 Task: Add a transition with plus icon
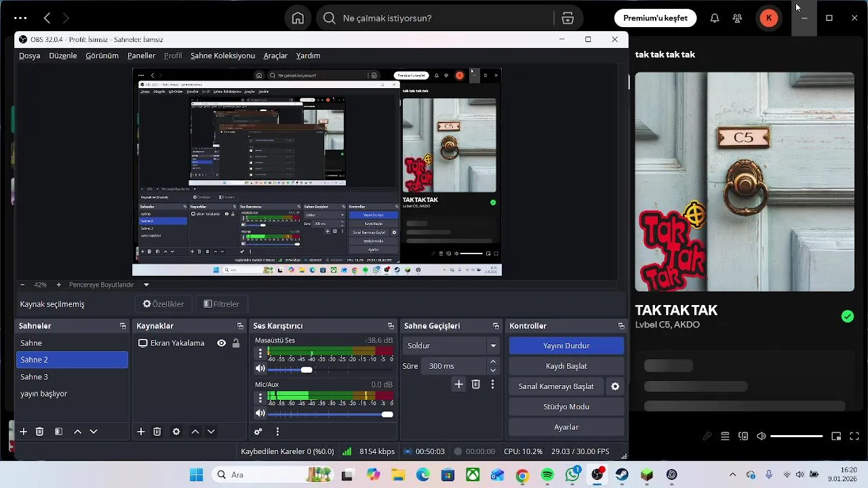459,384
